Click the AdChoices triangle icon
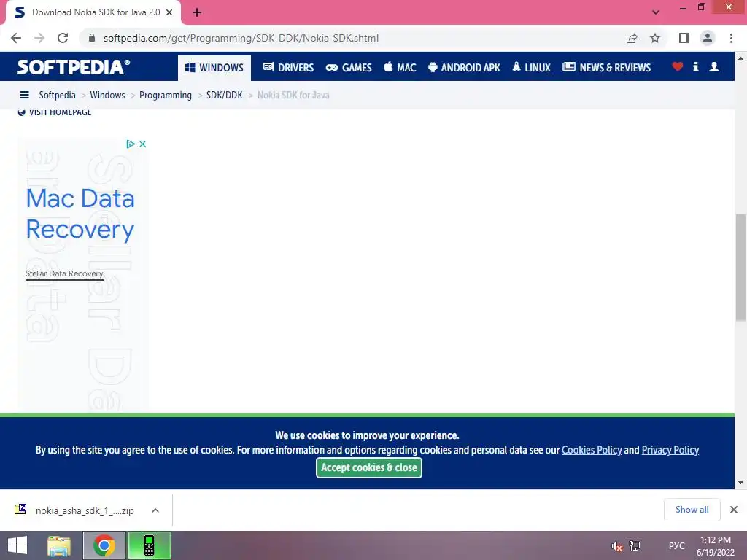 (x=131, y=144)
